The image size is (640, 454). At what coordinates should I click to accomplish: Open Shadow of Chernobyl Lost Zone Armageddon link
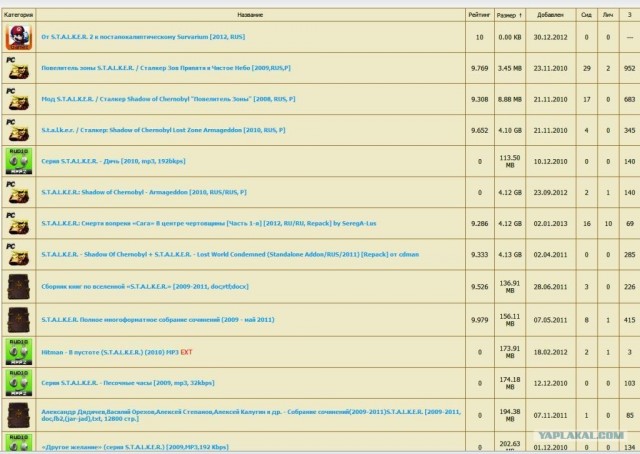coord(163,130)
